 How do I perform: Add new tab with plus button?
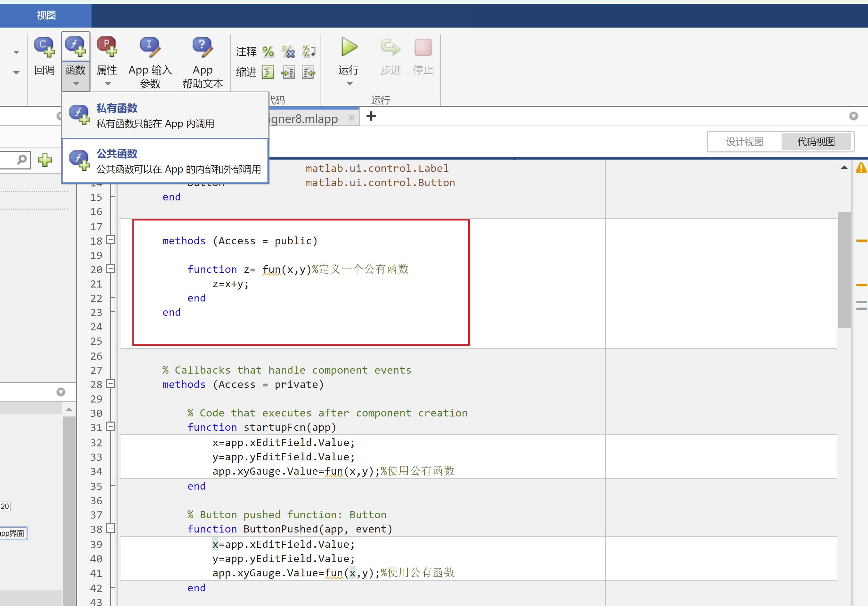pos(371,116)
